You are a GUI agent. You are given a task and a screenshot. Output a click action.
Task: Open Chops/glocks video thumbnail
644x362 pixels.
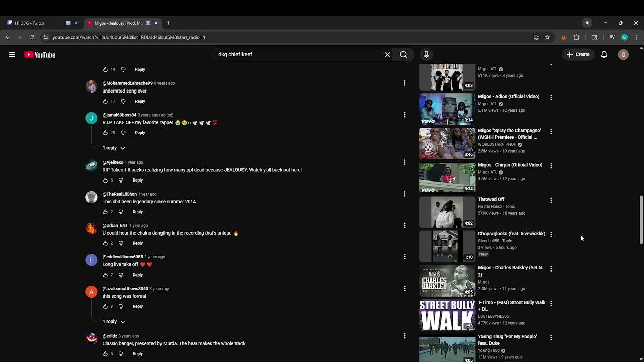[447, 246]
